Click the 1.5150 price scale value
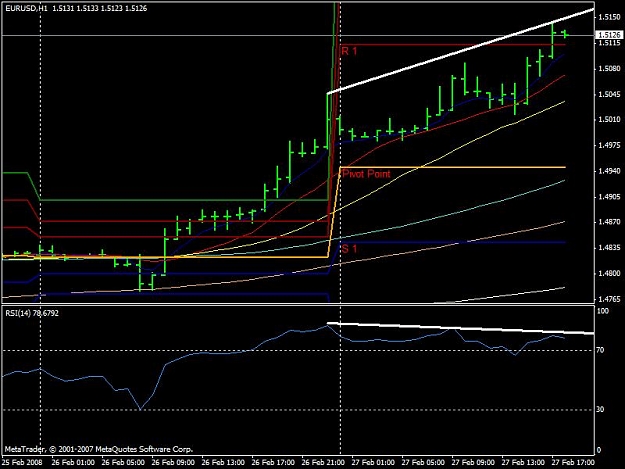This screenshot has width=625, height=469. 609,17
